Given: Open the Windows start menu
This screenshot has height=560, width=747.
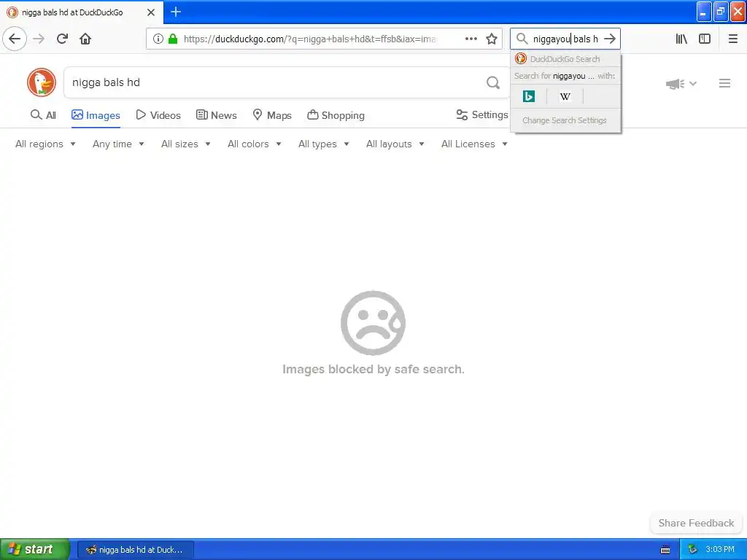Looking at the screenshot, I should coord(34,550).
